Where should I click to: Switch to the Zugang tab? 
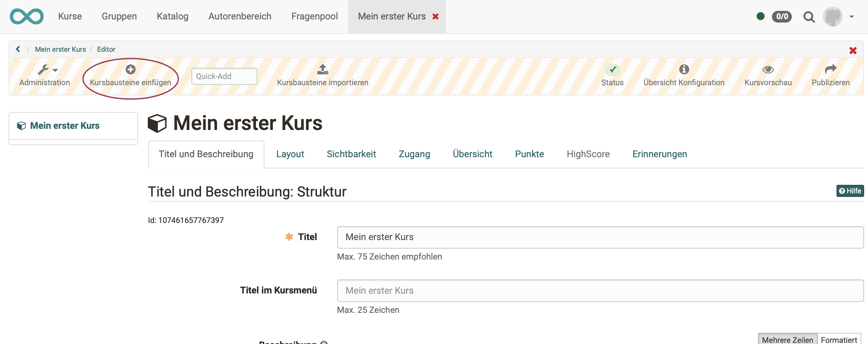[x=414, y=154]
